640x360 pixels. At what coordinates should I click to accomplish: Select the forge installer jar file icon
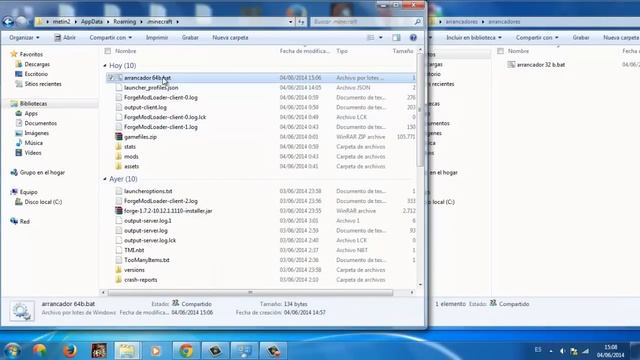118,211
